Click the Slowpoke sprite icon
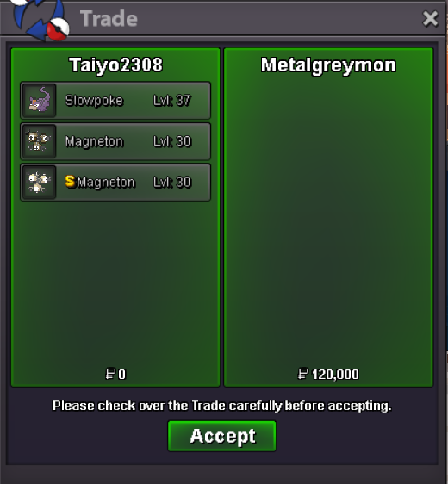Image resolution: width=448 pixels, height=484 pixels. click(x=40, y=100)
